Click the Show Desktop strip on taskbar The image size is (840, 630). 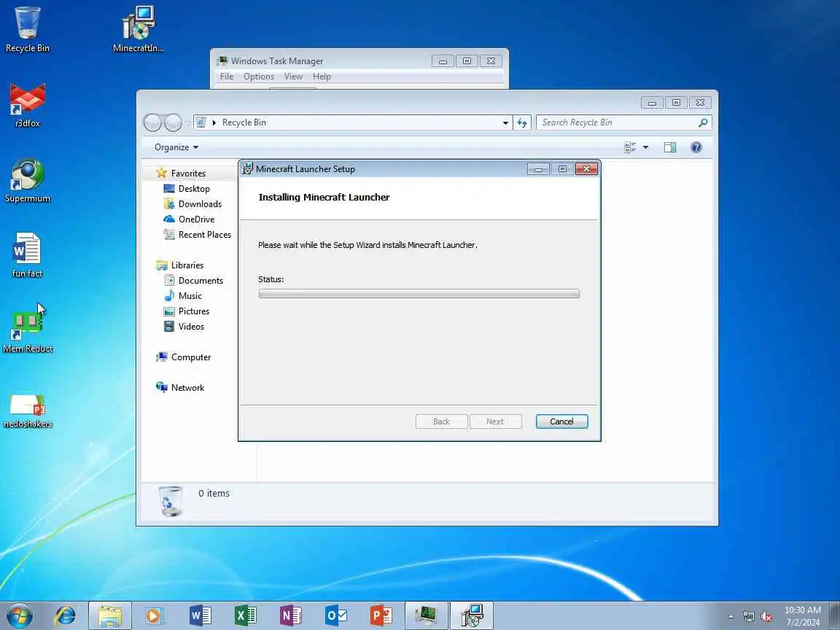(x=835, y=615)
